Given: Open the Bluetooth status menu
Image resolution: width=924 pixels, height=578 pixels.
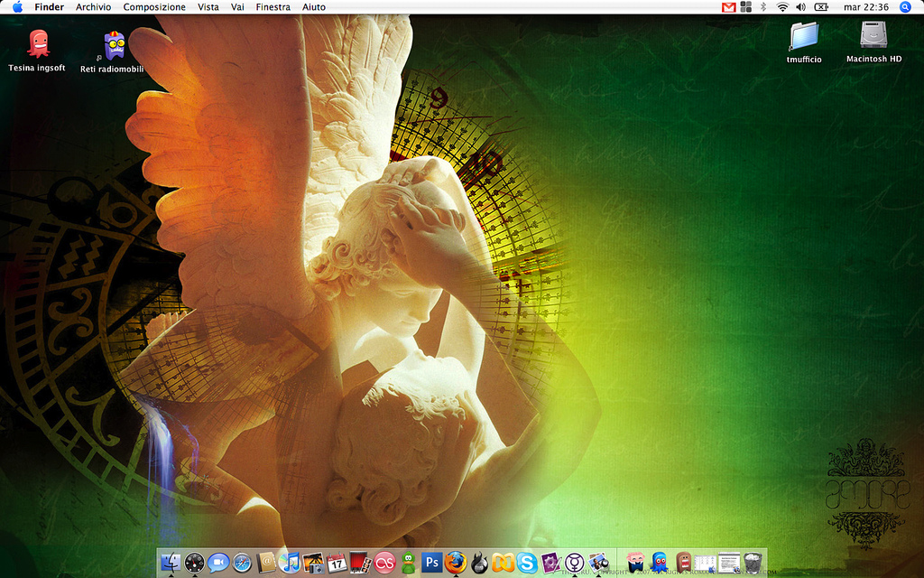Looking at the screenshot, I should coord(763,7).
